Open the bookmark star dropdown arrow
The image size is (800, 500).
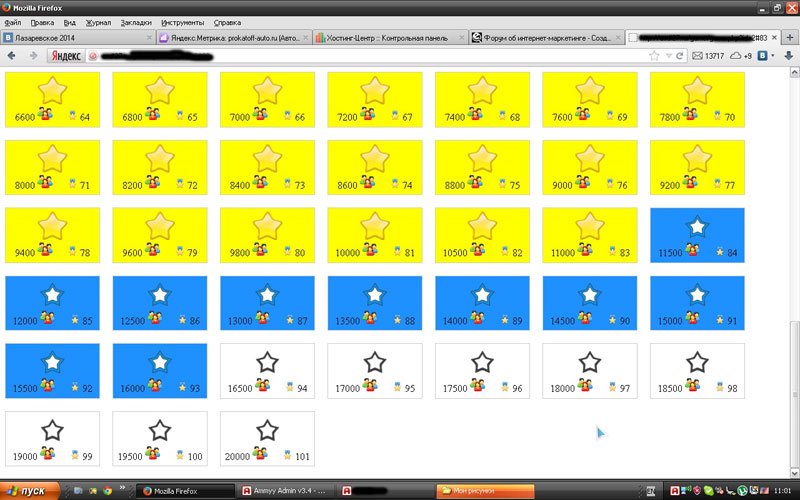click(x=668, y=56)
